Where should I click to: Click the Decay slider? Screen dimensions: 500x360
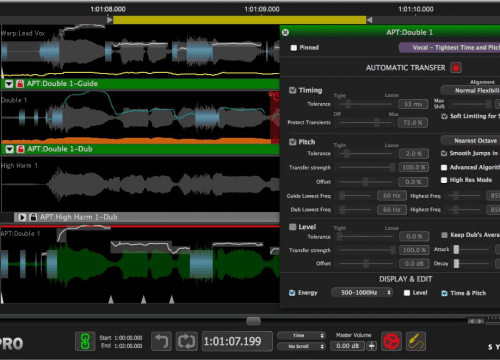click(x=472, y=264)
